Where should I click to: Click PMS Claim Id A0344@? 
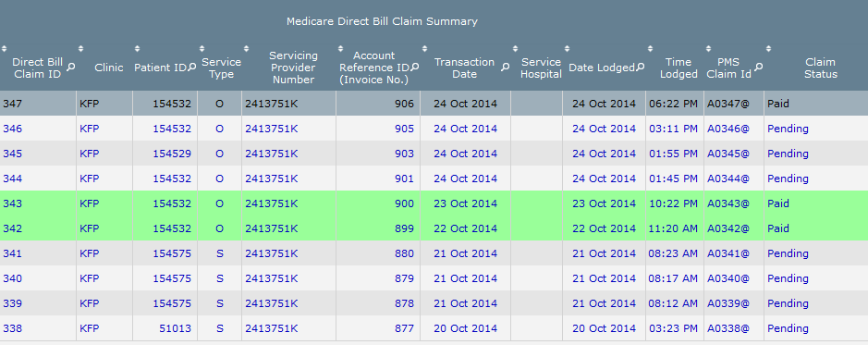pos(727,179)
